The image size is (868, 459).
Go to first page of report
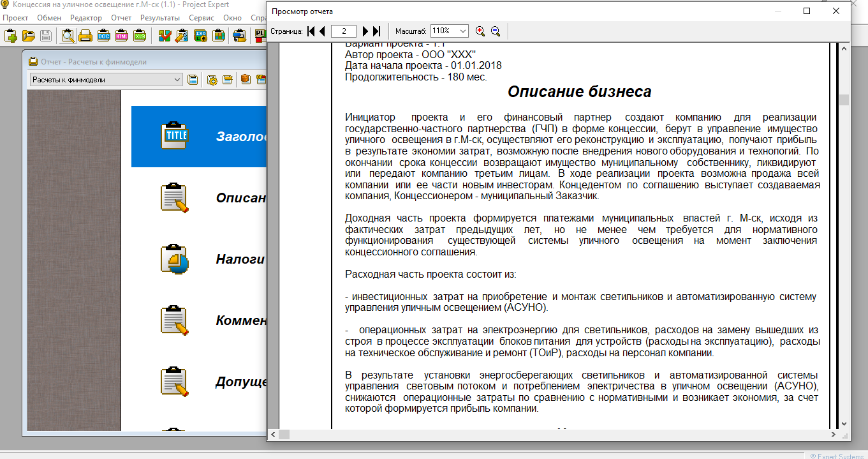click(311, 31)
